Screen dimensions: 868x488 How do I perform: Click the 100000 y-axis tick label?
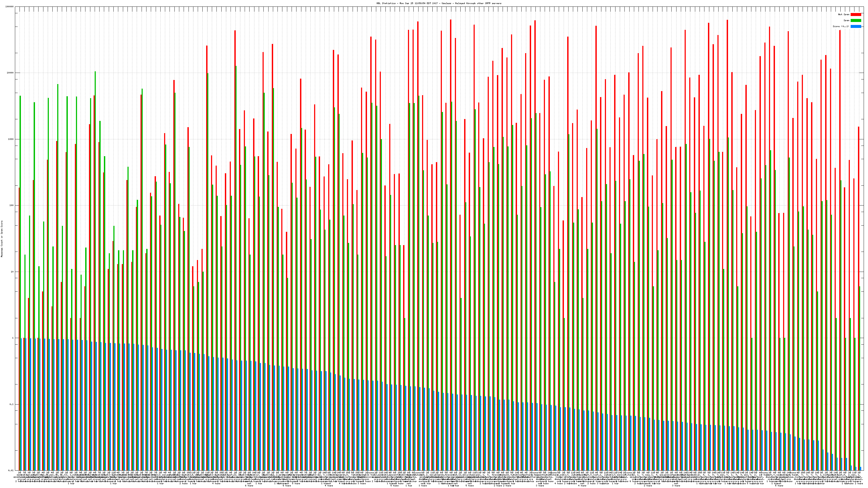point(10,7)
